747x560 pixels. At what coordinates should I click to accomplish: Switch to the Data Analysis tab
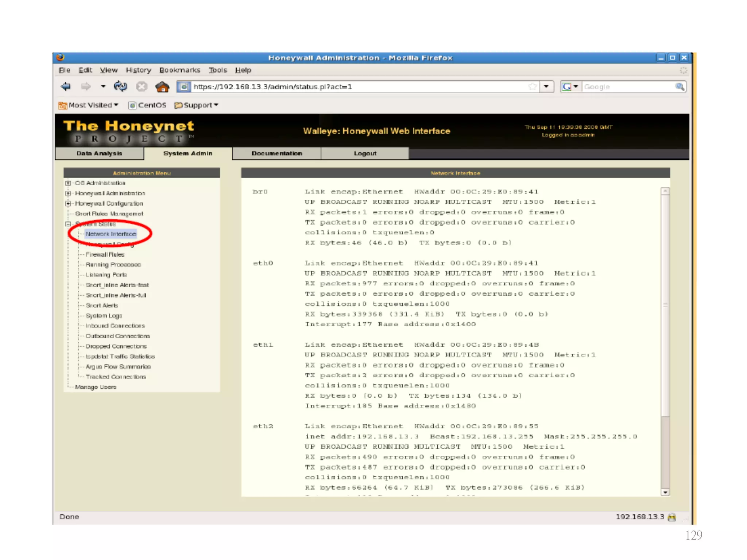[x=99, y=153]
